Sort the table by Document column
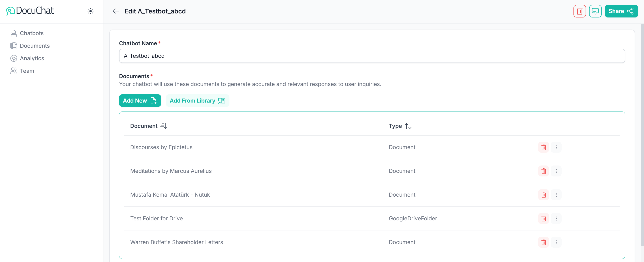Image resolution: width=644 pixels, height=262 pixels. [164, 126]
